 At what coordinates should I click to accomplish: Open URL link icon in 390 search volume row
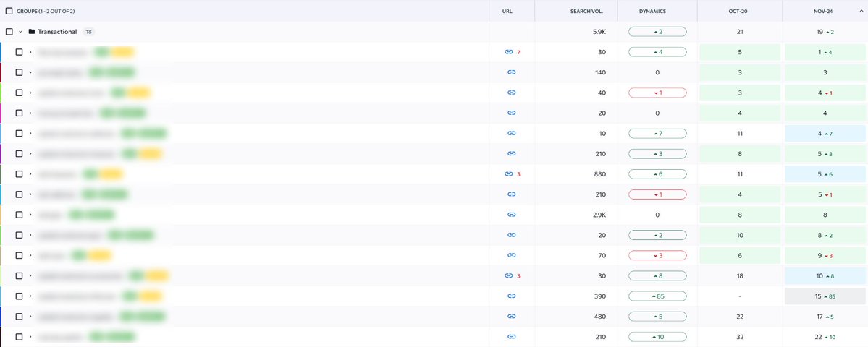click(x=512, y=296)
